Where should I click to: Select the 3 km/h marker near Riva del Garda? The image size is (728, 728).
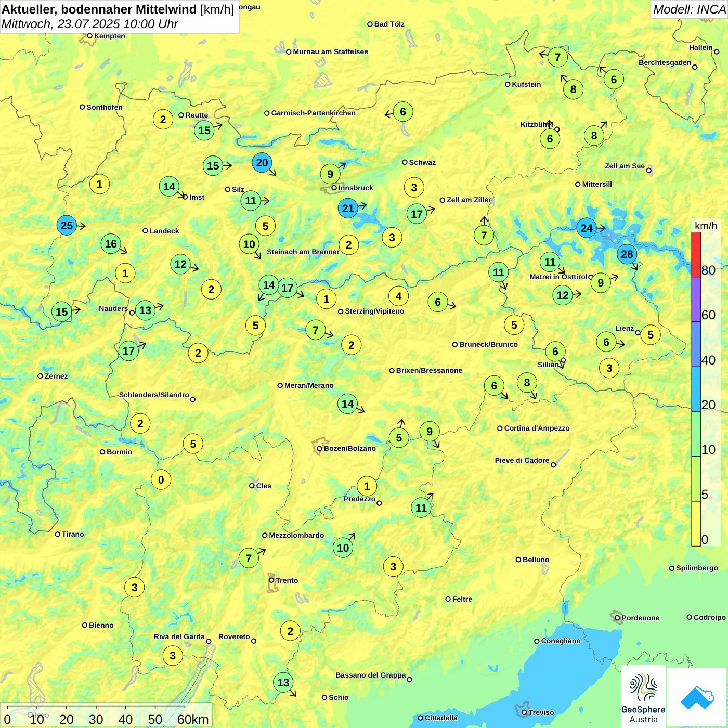173,656
